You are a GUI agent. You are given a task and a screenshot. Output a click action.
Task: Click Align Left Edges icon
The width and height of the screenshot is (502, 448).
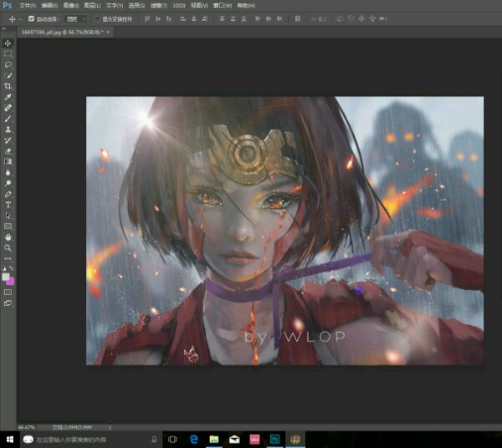pos(182,19)
